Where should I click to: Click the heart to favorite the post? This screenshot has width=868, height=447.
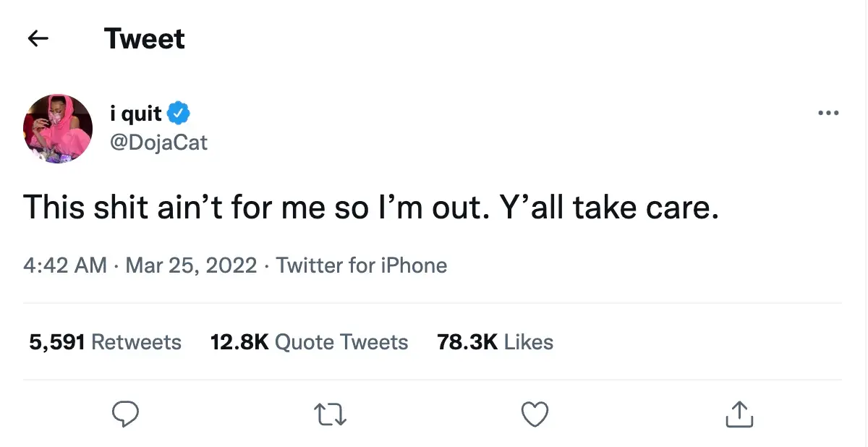(x=535, y=414)
